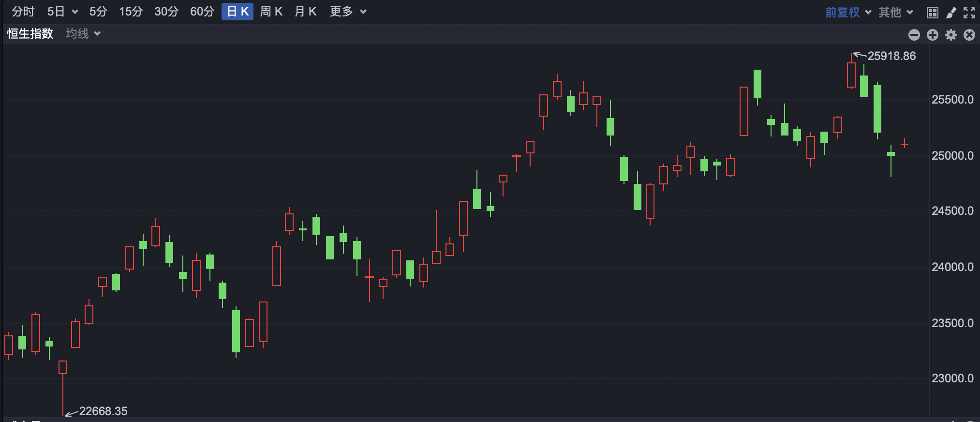
Task: Click the 恒生指数 index name label
Action: coord(30,33)
